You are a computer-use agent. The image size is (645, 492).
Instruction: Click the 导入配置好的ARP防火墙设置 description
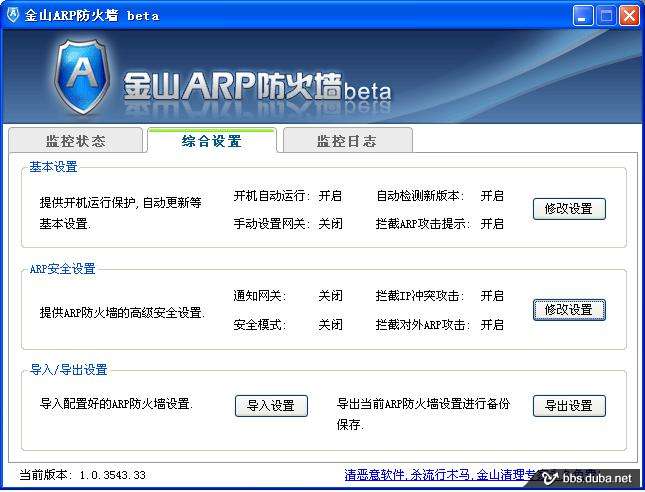(116, 403)
